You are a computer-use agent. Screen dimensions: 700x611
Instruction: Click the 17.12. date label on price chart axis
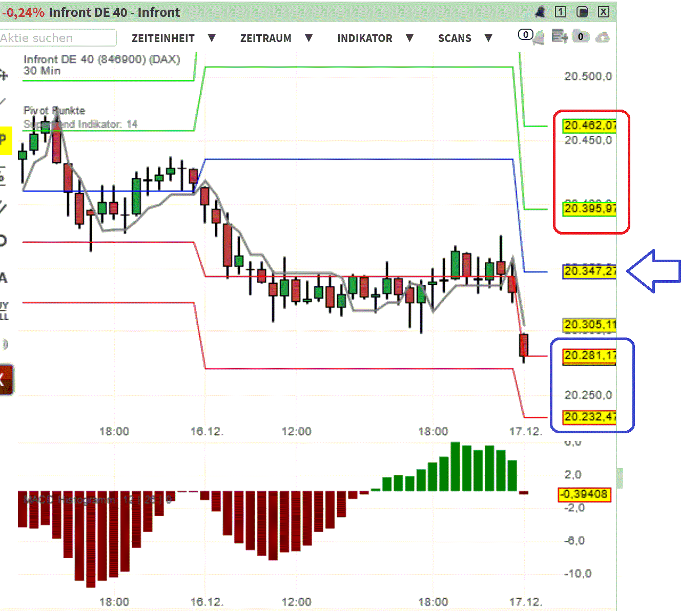(525, 431)
